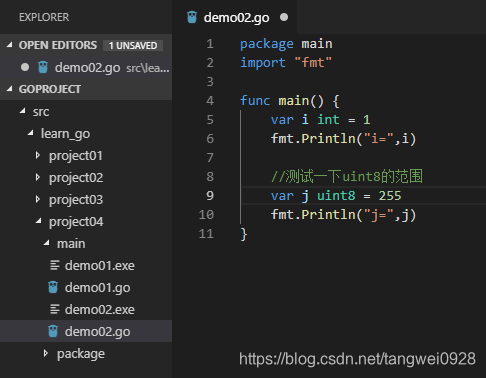Click the OPEN EDITORS header text

[x=58, y=45]
